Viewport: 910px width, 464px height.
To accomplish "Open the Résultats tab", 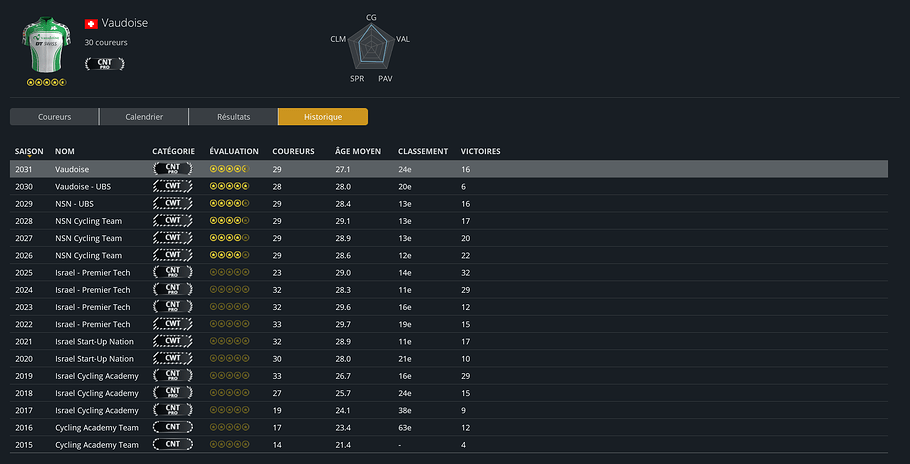I will pos(233,117).
